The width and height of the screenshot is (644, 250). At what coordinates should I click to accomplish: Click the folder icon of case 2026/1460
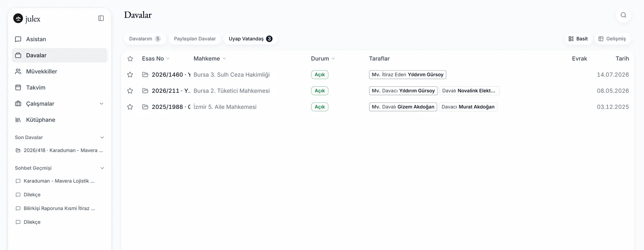145,74
